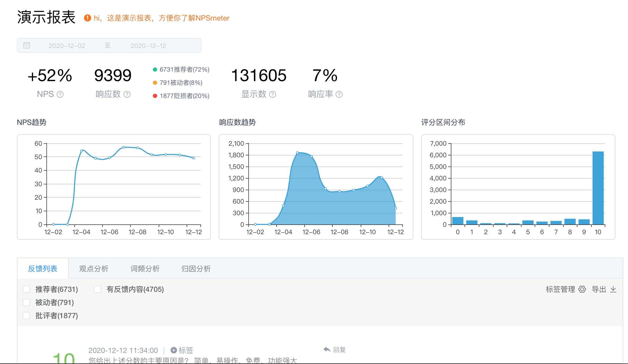The image size is (628, 364).
Task: Click the +52% NPS value
Action: point(50,76)
